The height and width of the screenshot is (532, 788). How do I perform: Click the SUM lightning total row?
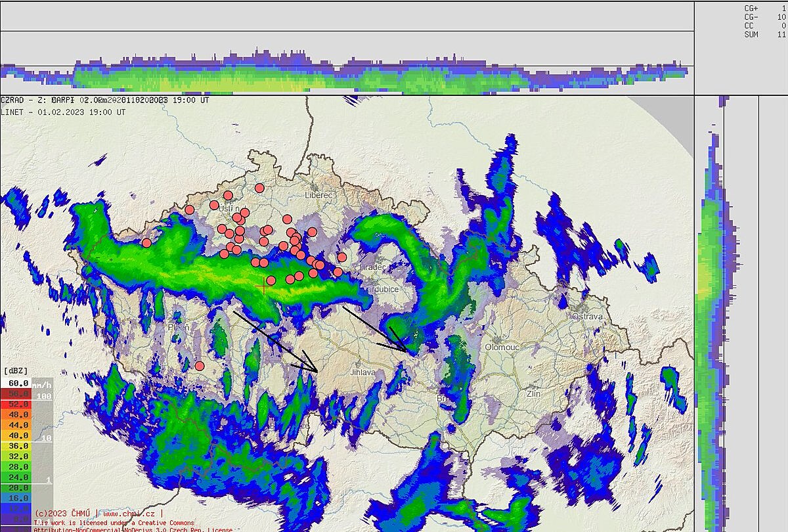pos(765,34)
